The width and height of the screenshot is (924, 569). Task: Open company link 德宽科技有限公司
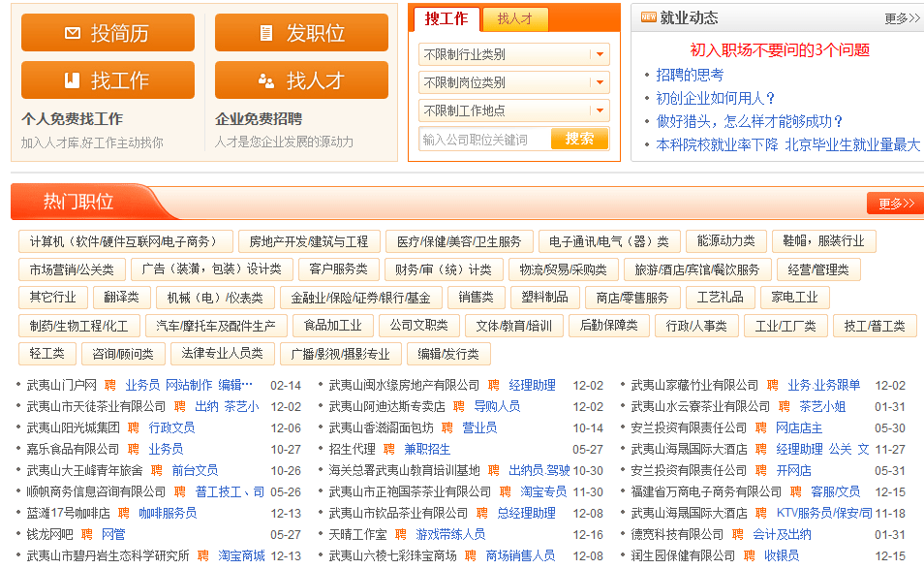[677, 534]
